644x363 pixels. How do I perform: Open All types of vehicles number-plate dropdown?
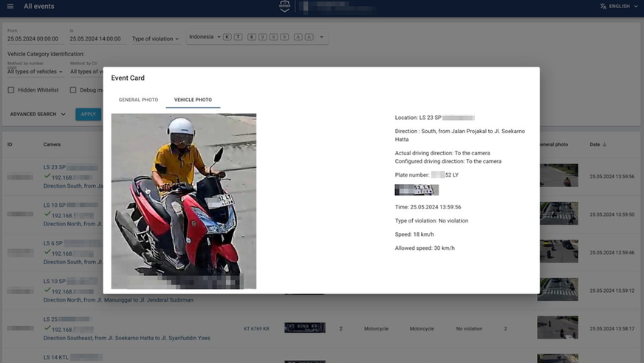pos(35,72)
